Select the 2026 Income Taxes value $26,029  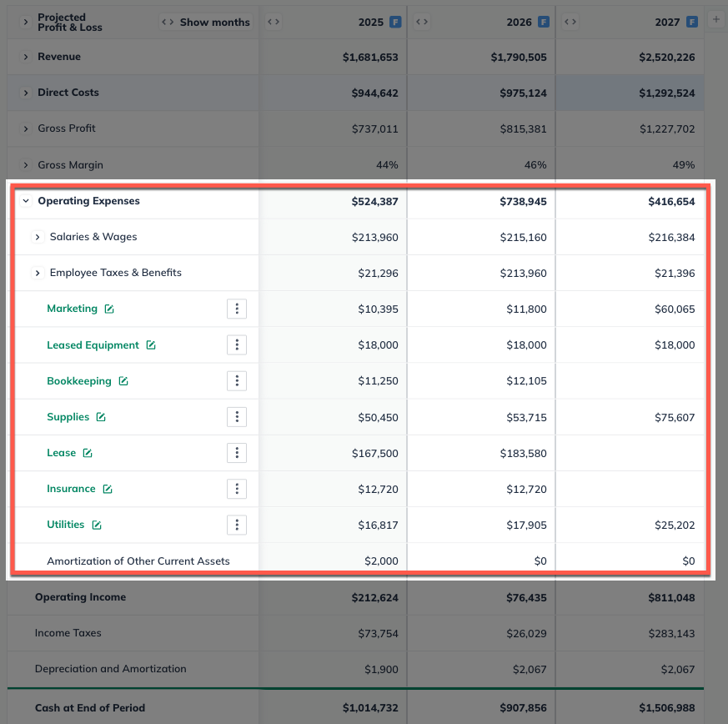(526, 633)
